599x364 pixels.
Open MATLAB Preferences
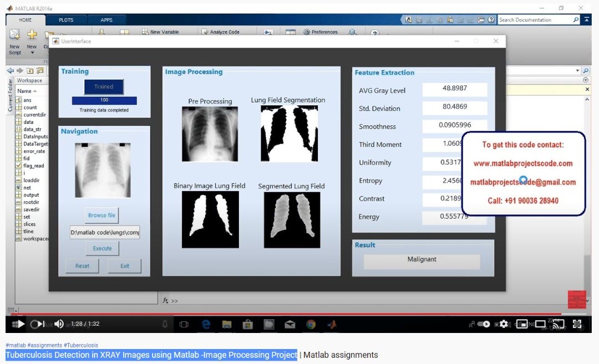321,32
